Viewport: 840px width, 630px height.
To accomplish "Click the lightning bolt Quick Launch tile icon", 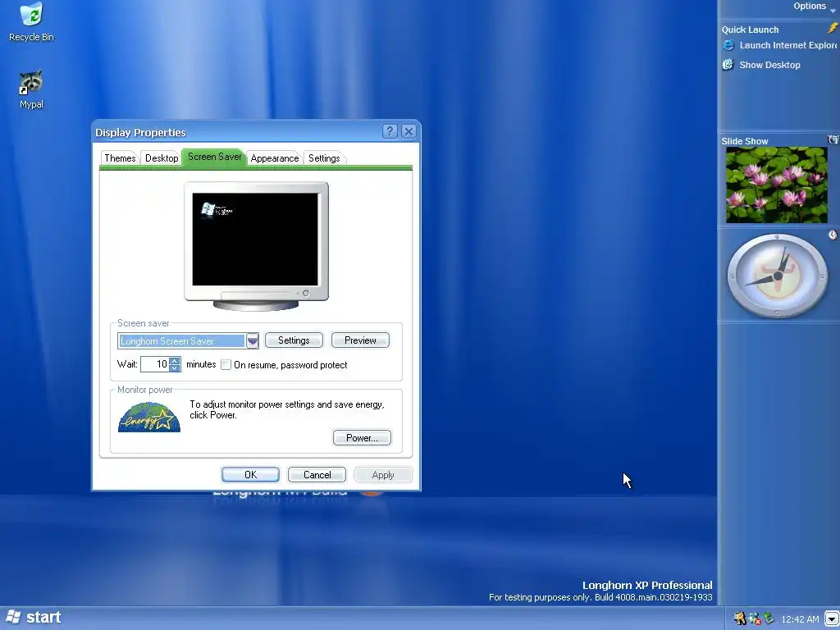I will 833,28.
